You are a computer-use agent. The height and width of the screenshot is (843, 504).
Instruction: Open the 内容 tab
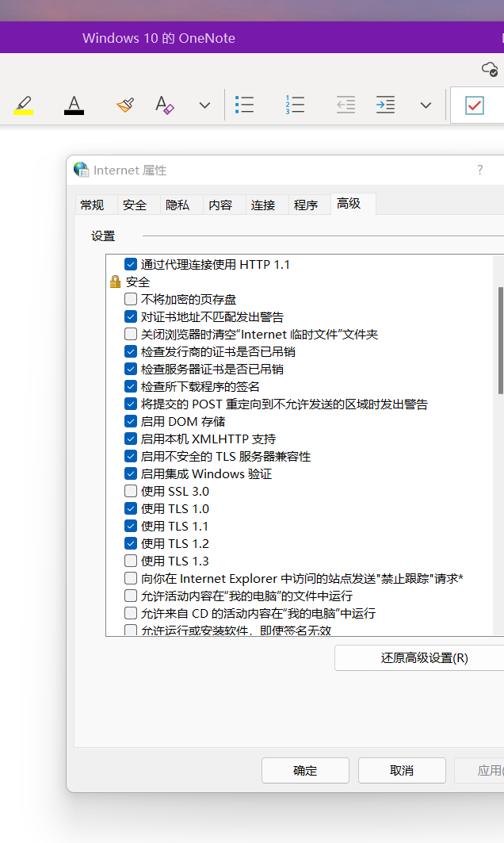coord(220,205)
